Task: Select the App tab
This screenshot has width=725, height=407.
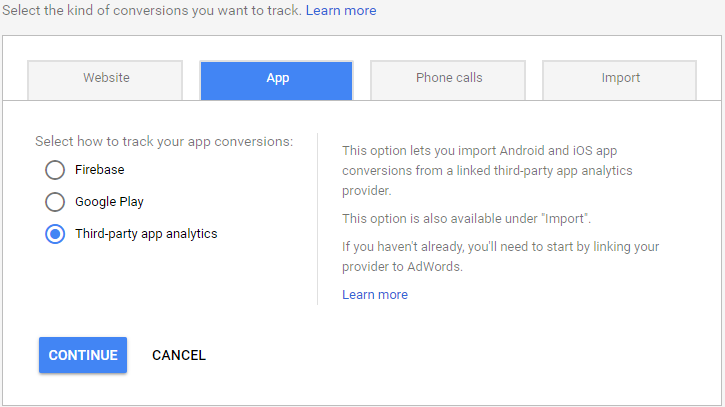Action: 277,79
